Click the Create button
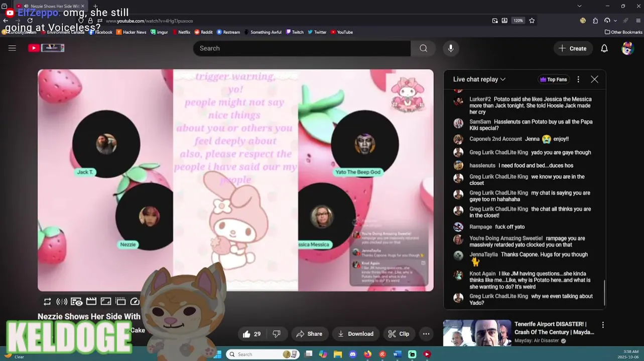Viewport: 644px width, 361px height. coord(573,48)
